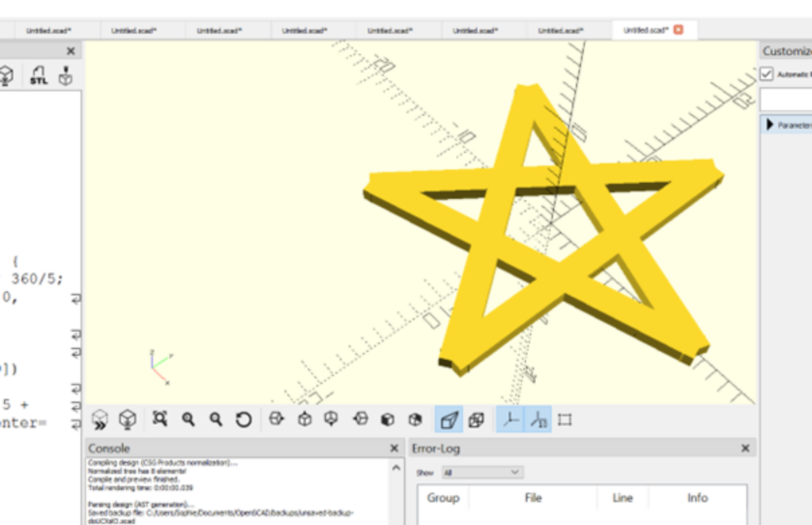Click the cube icon left of the STL icon
Image resolution: width=812 pixels, height=525 pixels.
click(x=6, y=75)
